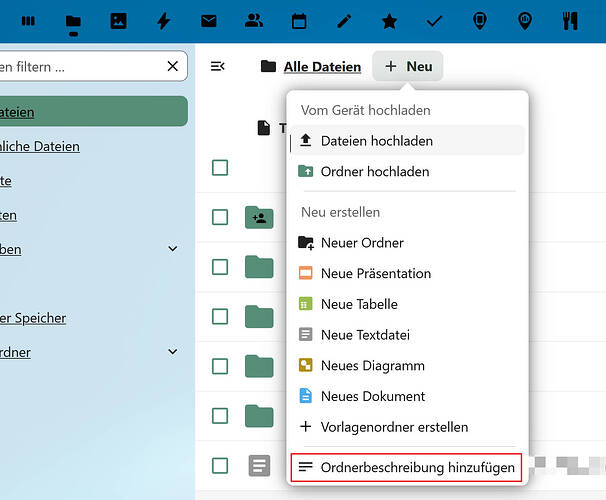Collapse sidebar using the navigation toggle icon
Image resolution: width=606 pixels, height=500 pixels.
coord(218,66)
